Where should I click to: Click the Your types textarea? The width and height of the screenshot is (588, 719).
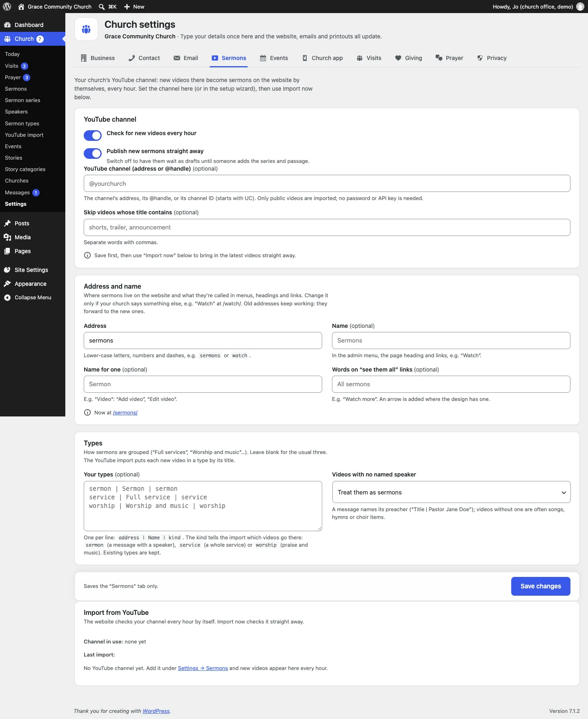(203, 506)
